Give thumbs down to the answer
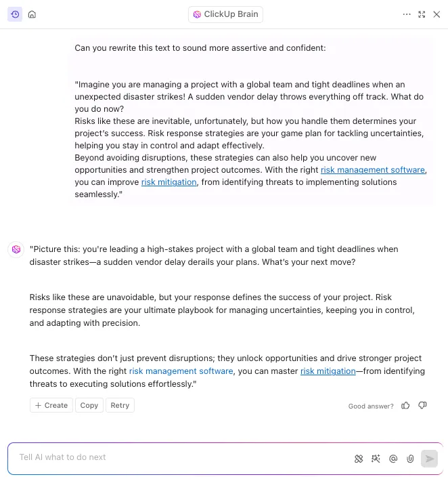This screenshot has height=481, width=448. (422, 406)
